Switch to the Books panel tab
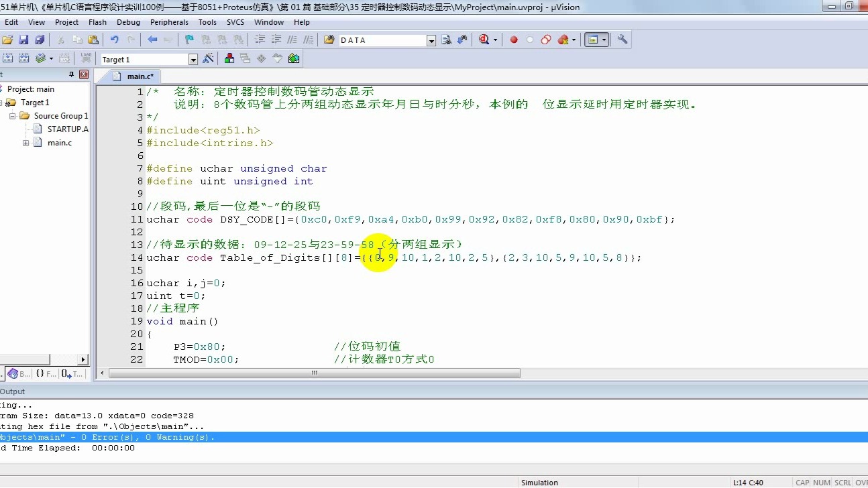Viewport: 868px width, 488px height. coord(19,374)
